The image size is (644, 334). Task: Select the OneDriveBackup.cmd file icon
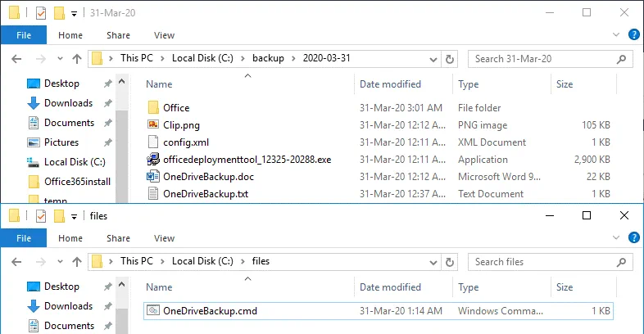pos(152,311)
